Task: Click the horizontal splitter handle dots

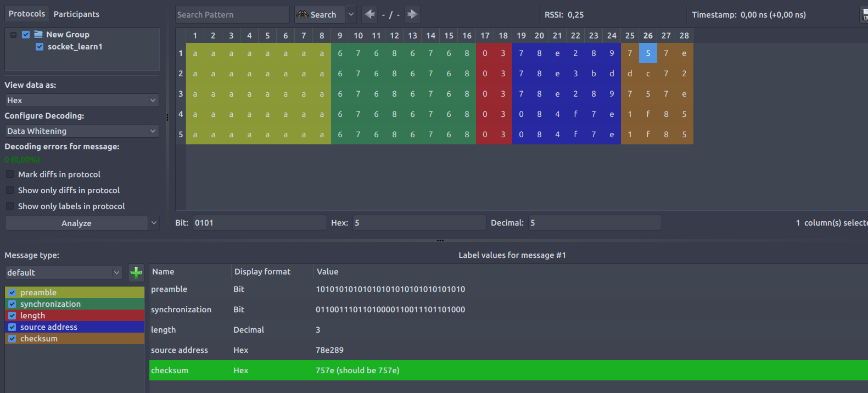Action: tap(440, 240)
